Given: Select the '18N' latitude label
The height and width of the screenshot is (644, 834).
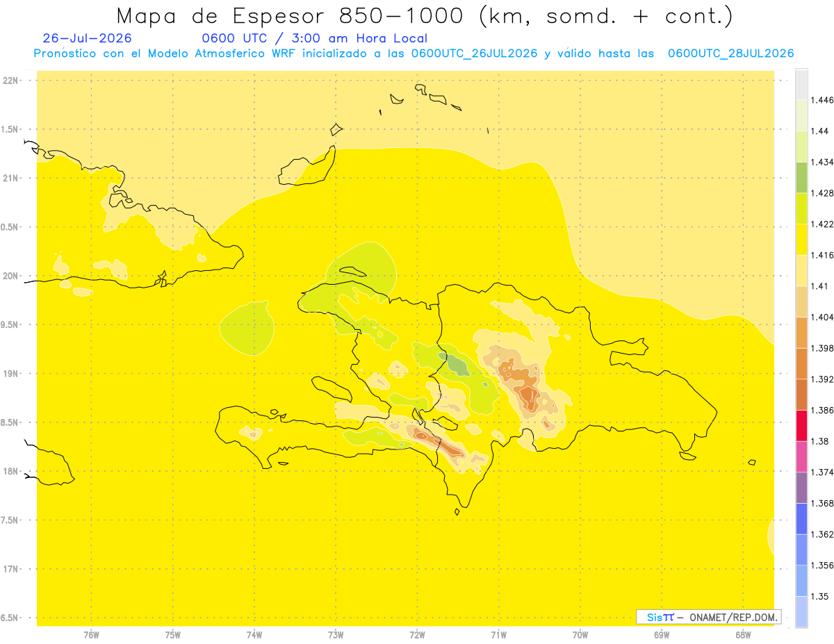Looking at the screenshot, I should click(11, 471).
